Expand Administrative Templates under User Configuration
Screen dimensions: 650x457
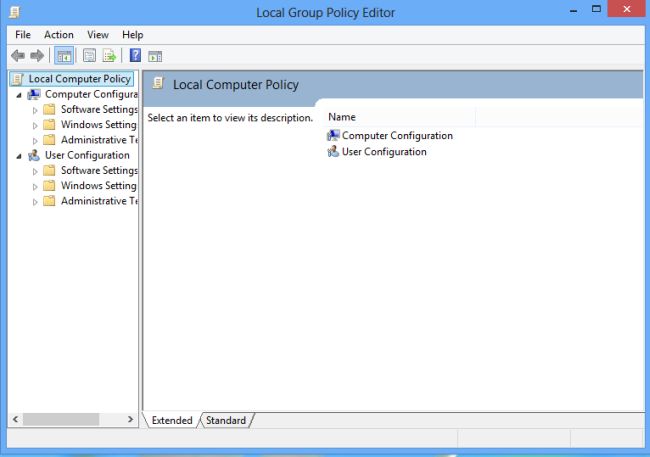pos(35,202)
